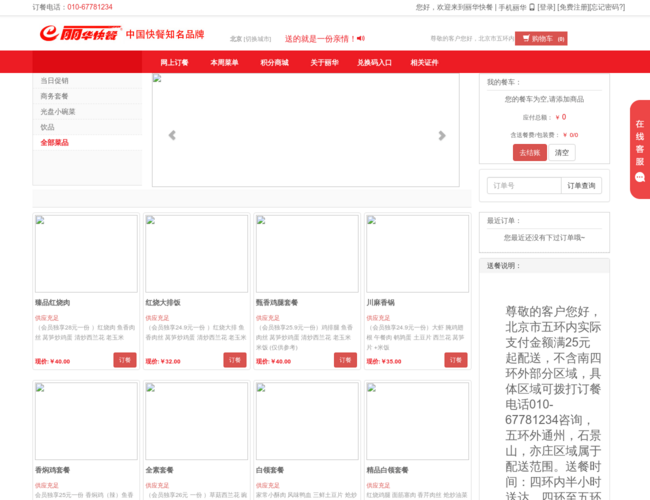Viewport: 650px width, 500px height.
Task: Show 全部菜品 category in sidebar
Action: click(x=55, y=143)
